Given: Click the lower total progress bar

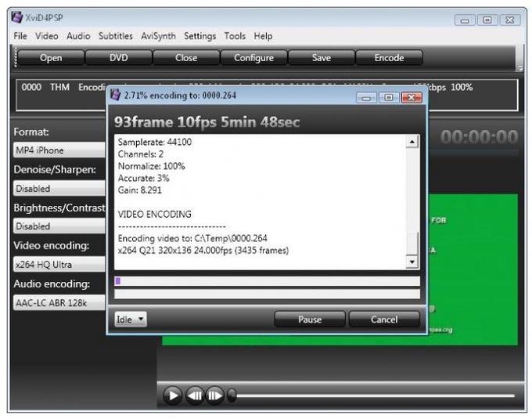Looking at the screenshot, I should [267, 294].
